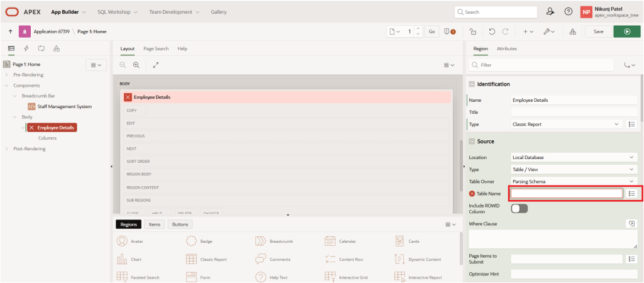Open the Location dropdown showing Local Database

[574, 157]
